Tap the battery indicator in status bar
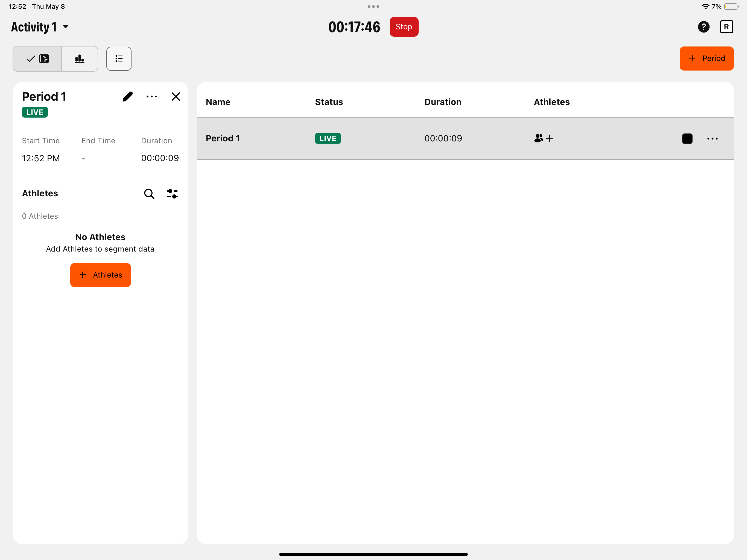The image size is (747, 560). (x=731, y=6)
